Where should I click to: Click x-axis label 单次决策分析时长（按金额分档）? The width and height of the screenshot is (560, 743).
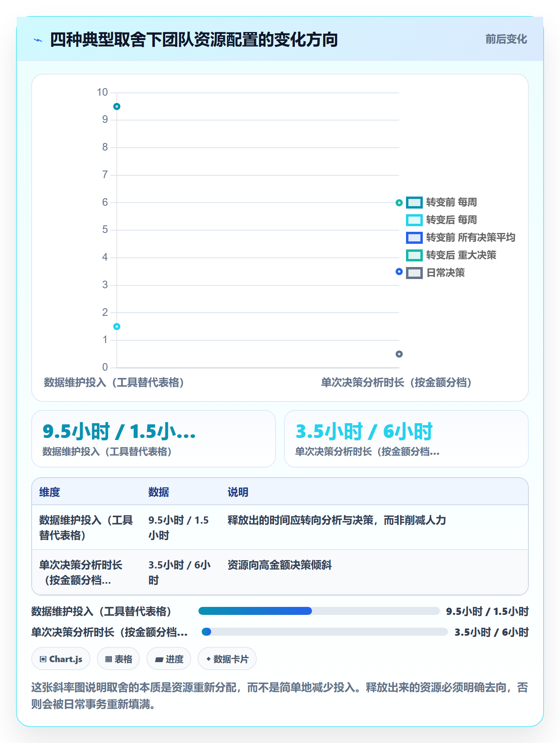point(396,382)
